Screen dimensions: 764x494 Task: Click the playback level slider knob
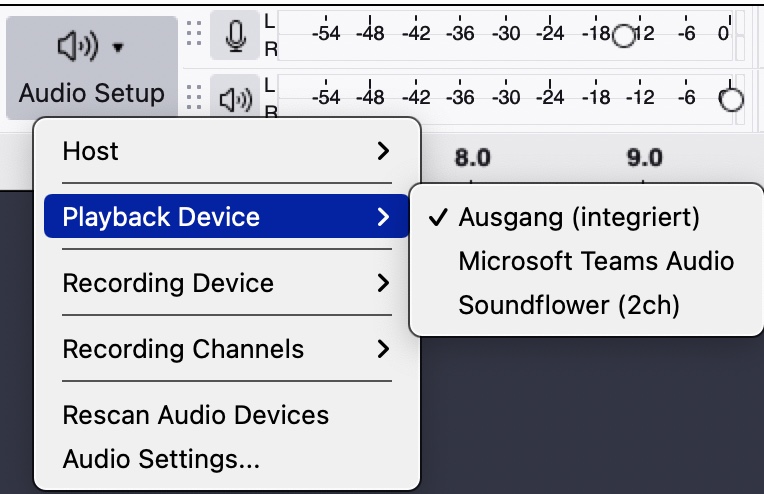pyautogui.click(x=731, y=100)
